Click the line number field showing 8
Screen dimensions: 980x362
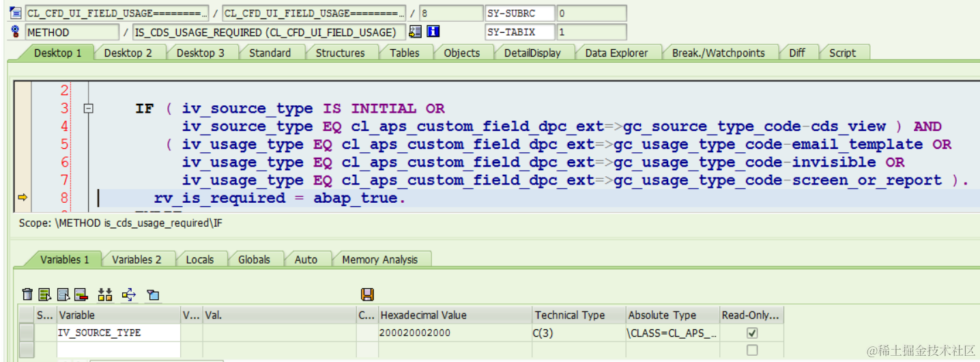coord(450,13)
